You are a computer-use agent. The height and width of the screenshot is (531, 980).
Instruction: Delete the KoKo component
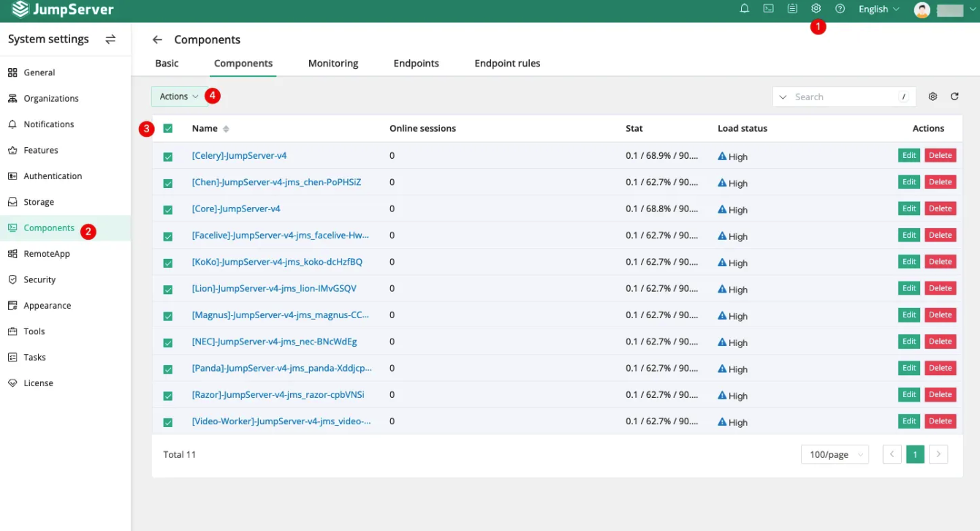pyautogui.click(x=941, y=261)
